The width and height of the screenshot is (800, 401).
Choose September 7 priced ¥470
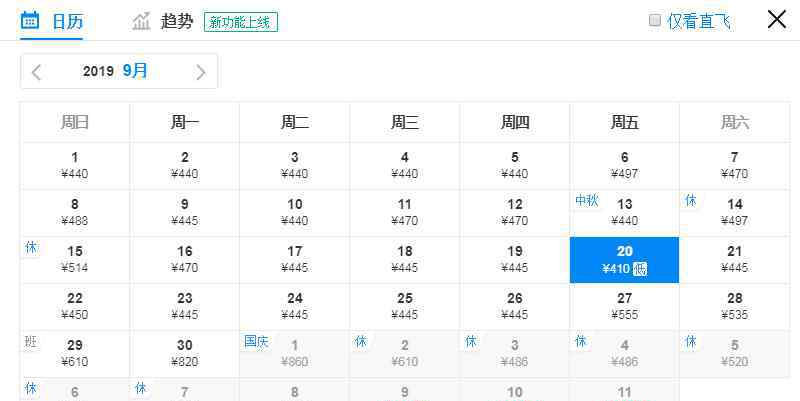tap(735, 166)
